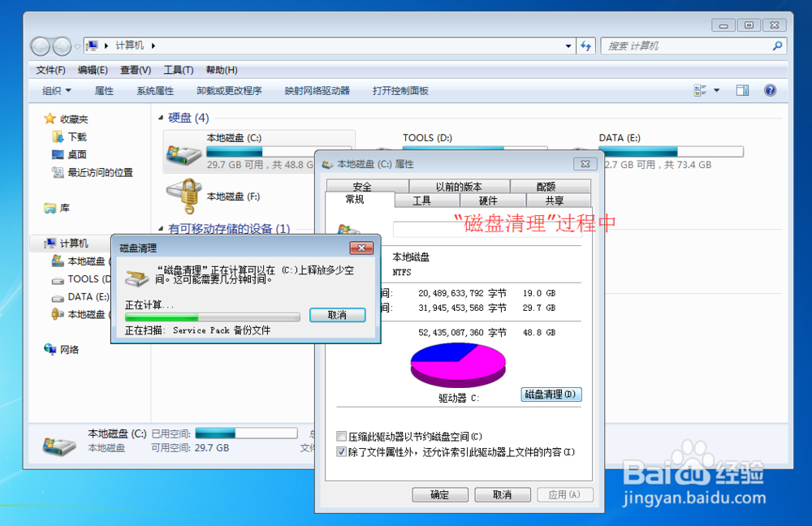812x526 pixels.
Task: Click the computer icon in address bar
Action: (92, 45)
